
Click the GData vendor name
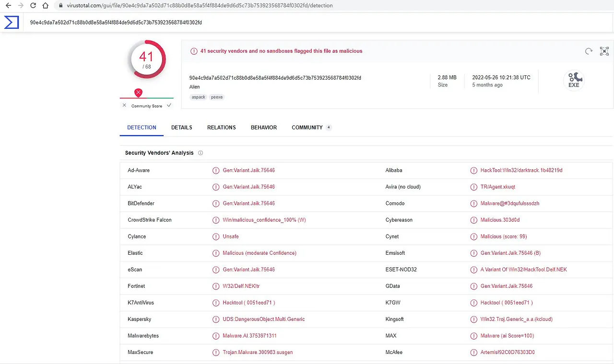pyautogui.click(x=393, y=286)
